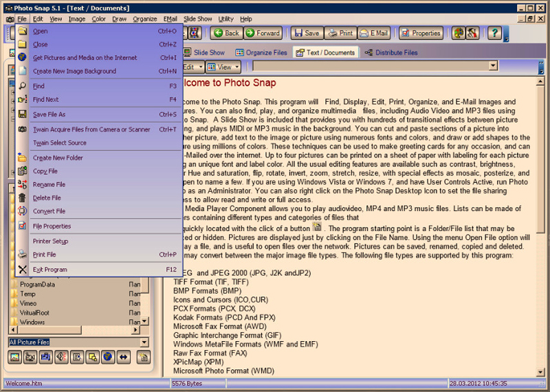Click the video camera files icon
Image resolution: width=550 pixels, height=392 pixels.
coord(30,357)
